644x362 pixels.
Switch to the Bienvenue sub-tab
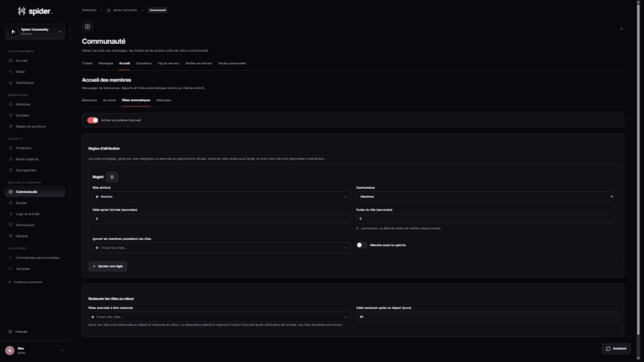[90, 100]
